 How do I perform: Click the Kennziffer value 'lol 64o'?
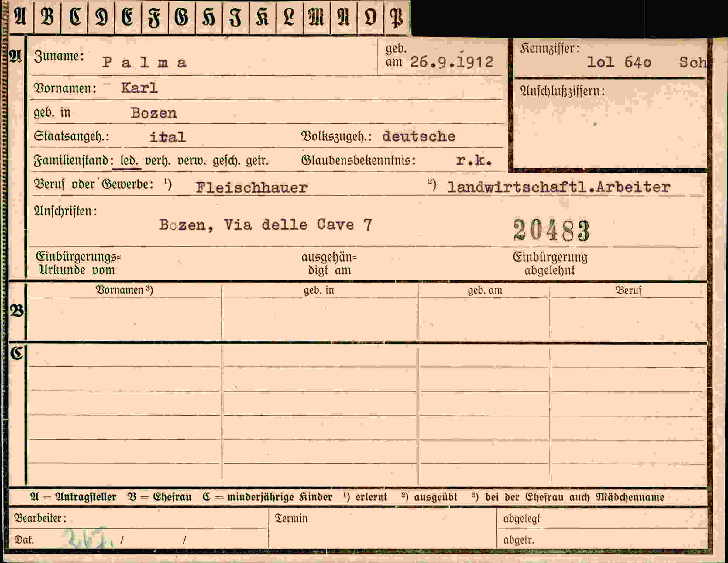coord(619,62)
